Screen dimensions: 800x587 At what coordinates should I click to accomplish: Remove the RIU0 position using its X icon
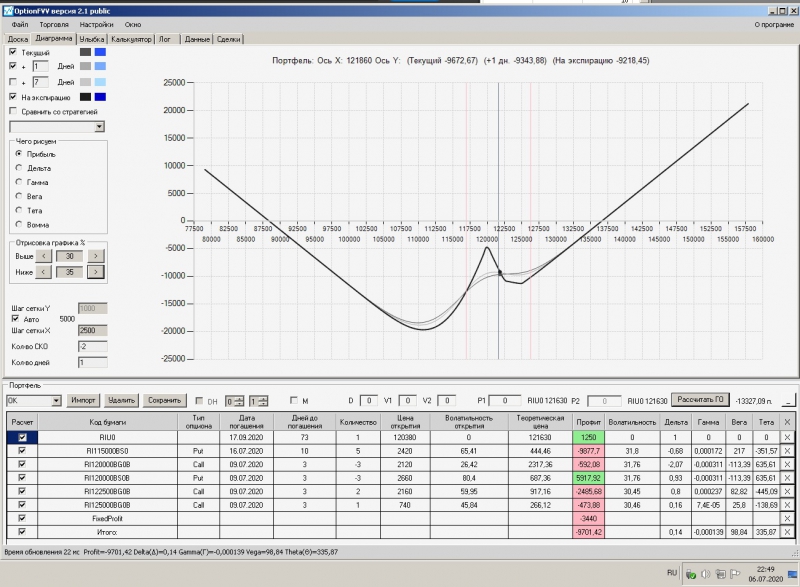[x=787, y=438]
